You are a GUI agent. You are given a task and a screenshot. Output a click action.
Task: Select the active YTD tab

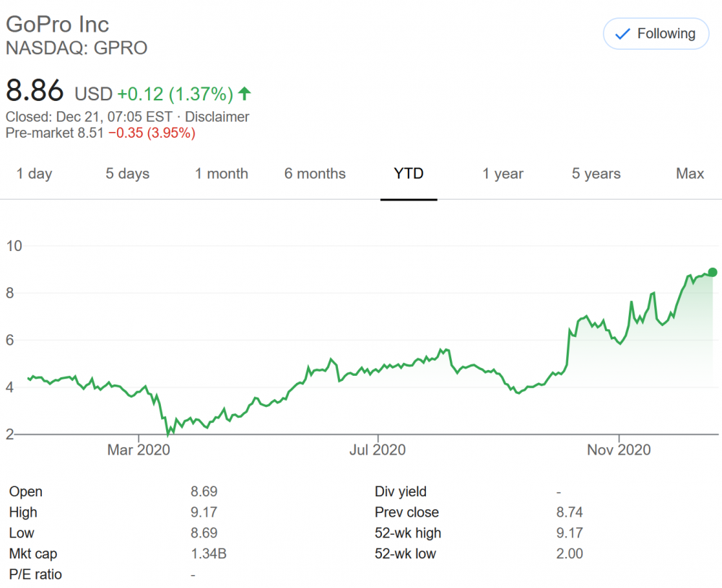(409, 174)
